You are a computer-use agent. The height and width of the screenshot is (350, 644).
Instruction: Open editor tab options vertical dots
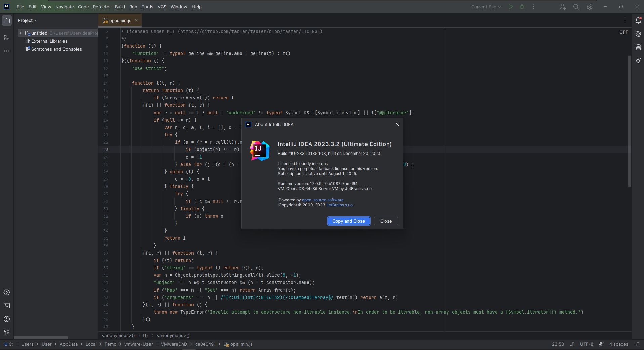click(x=625, y=20)
